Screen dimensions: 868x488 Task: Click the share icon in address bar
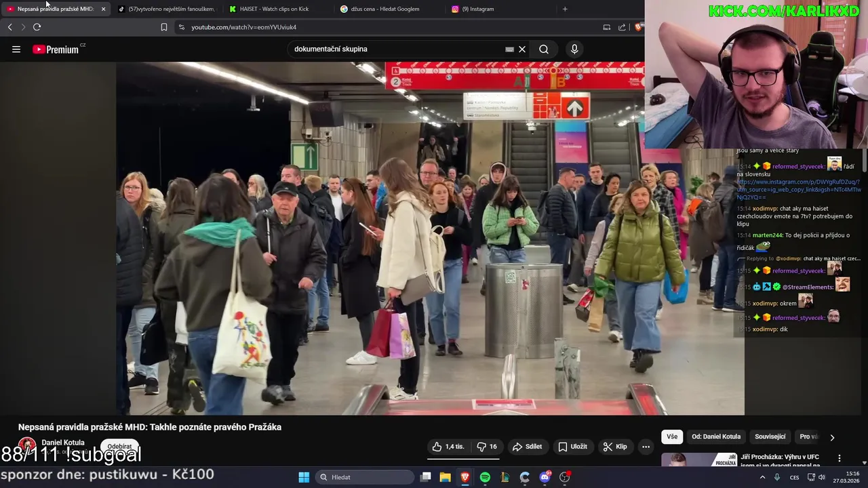click(622, 27)
